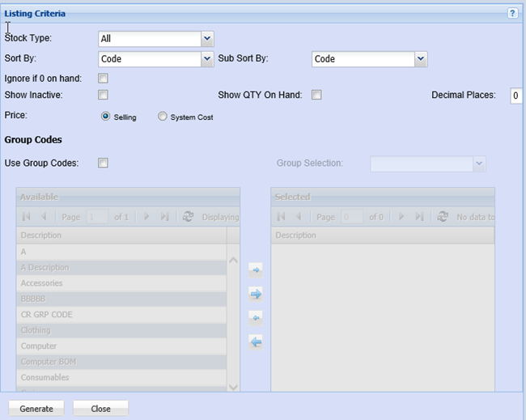
Task: Click the Decimal Places input field
Action: pos(516,95)
